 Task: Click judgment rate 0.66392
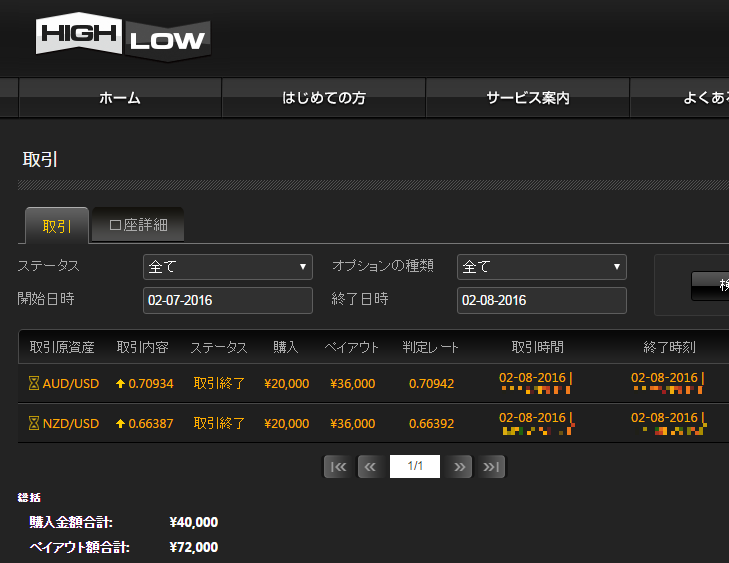click(x=431, y=424)
